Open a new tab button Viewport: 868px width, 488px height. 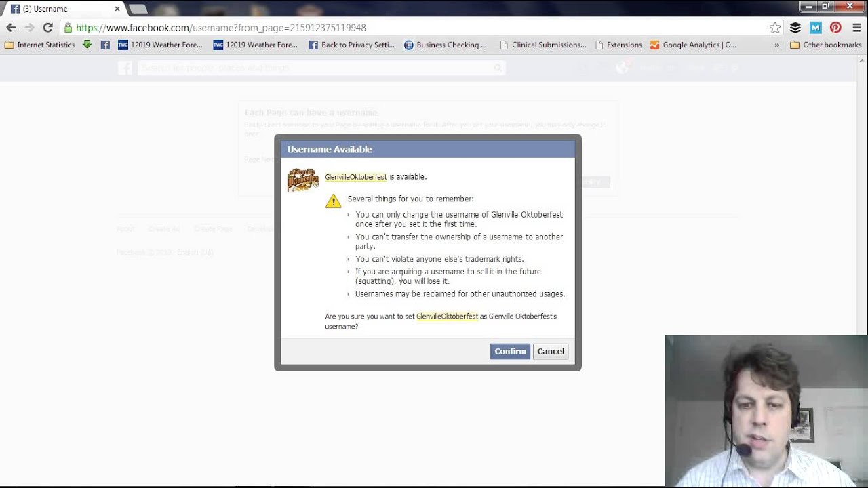point(138,9)
